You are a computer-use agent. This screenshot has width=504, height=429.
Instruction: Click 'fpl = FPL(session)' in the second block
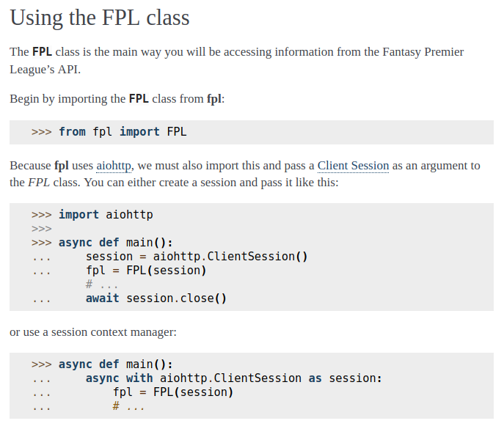pos(146,271)
